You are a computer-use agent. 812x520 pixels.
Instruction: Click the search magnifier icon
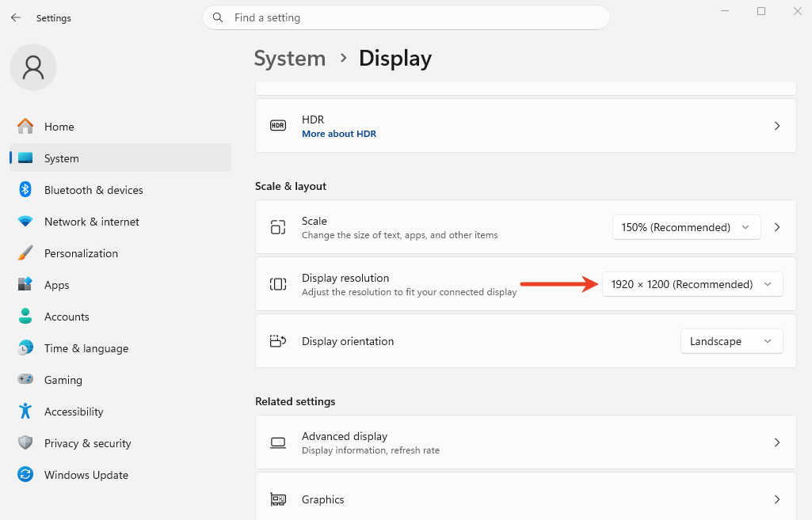[x=218, y=17]
